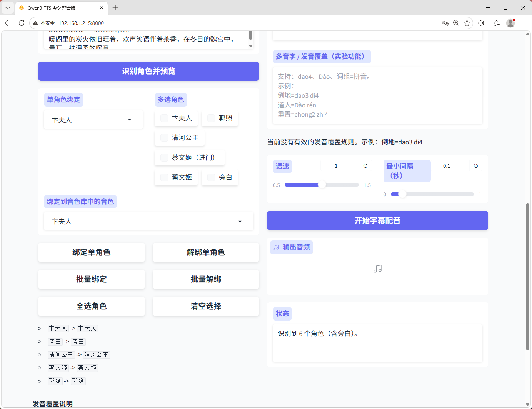This screenshot has width=532, height=409.
Task: Close the Qwen3-TTS tab
Action: point(102,8)
